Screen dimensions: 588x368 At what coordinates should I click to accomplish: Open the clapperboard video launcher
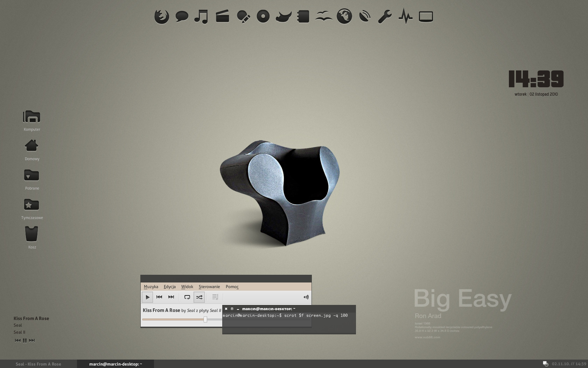222,16
